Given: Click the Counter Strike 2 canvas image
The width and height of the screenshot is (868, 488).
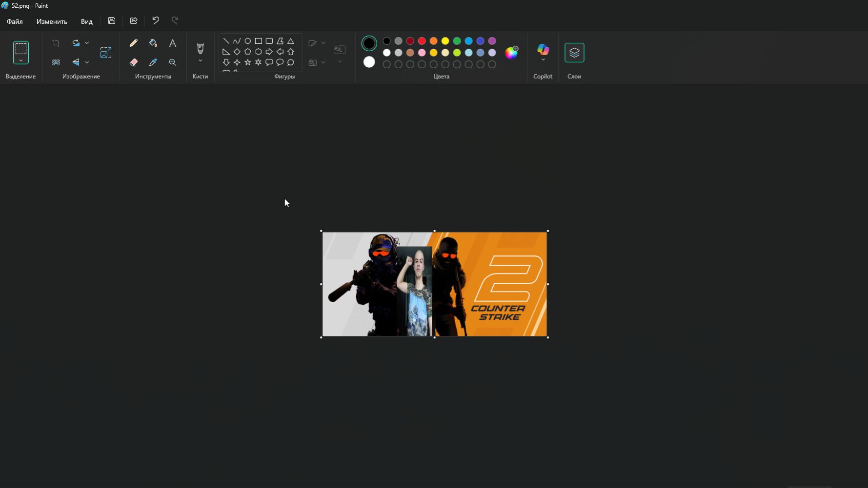Looking at the screenshot, I should coord(435,284).
